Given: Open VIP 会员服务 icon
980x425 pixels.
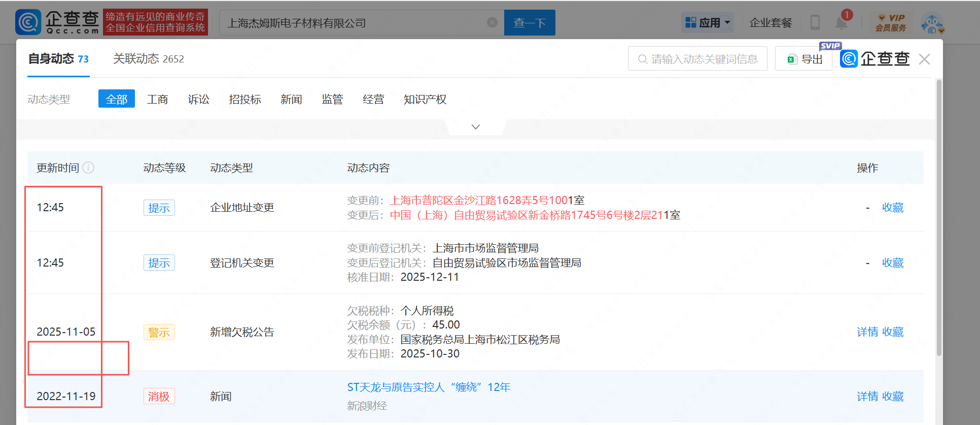Looking at the screenshot, I should [891, 23].
